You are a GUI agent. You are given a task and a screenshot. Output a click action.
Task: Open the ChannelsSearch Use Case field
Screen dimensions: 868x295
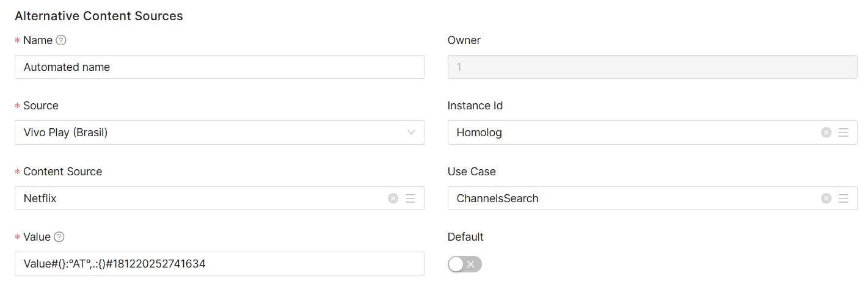[629, 198]
